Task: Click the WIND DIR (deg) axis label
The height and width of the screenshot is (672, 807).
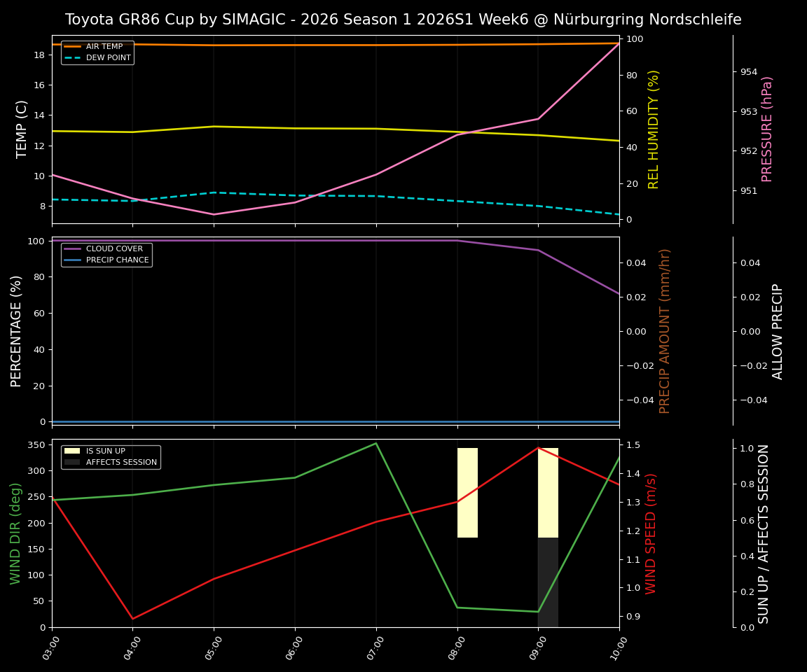Action: (15, 533)
